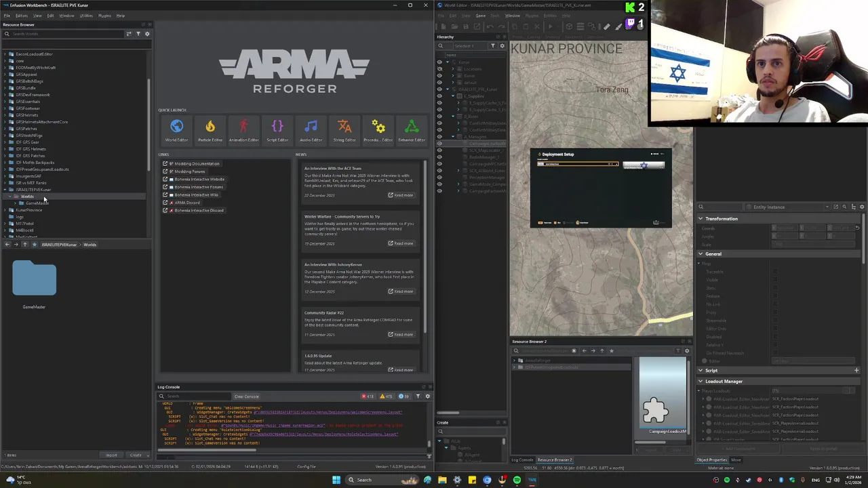Open the Audio Editor quick launch icon
This screenshot has width=868, height=488.
tap(311, 130)
